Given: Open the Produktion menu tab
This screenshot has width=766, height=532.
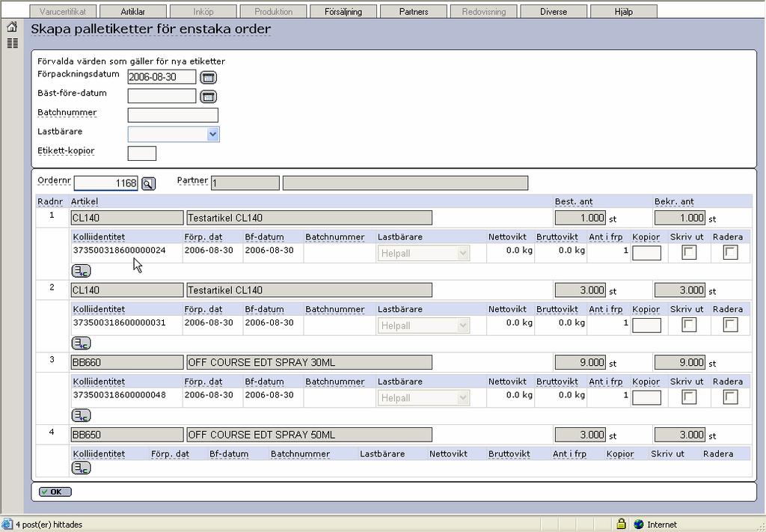Looking at the screenshot, I should [273, 11].
